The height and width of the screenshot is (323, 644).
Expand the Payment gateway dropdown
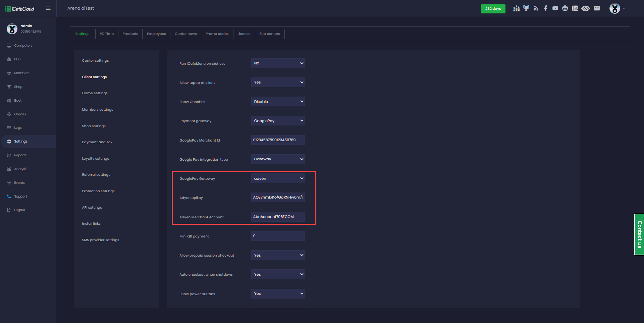click(x=278, y=121)
